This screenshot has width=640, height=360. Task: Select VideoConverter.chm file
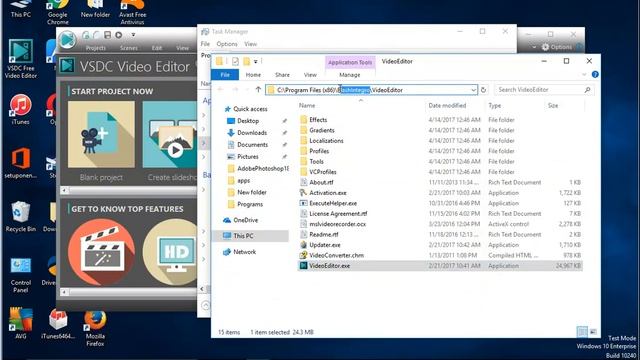[336, 255]
